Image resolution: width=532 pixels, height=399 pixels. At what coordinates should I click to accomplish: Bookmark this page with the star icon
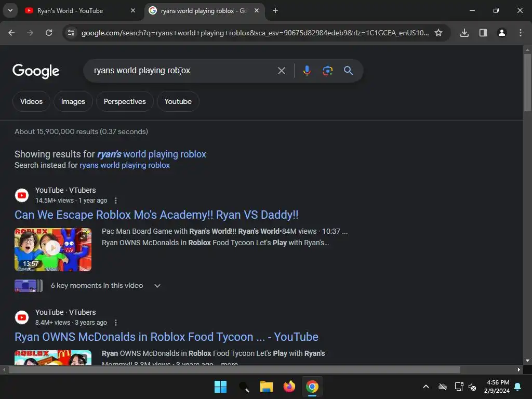click(x=438, y=33)
